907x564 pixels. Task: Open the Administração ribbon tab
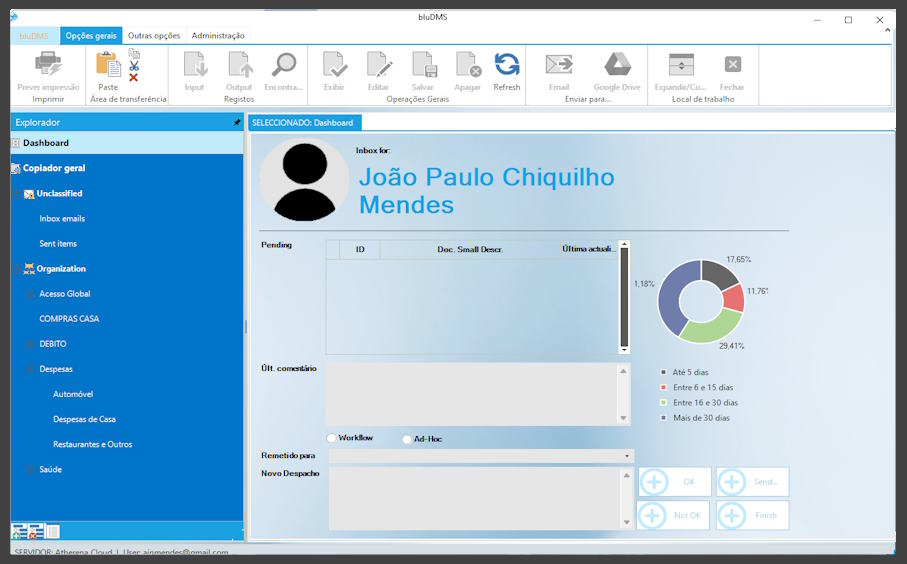coord(218,35)
